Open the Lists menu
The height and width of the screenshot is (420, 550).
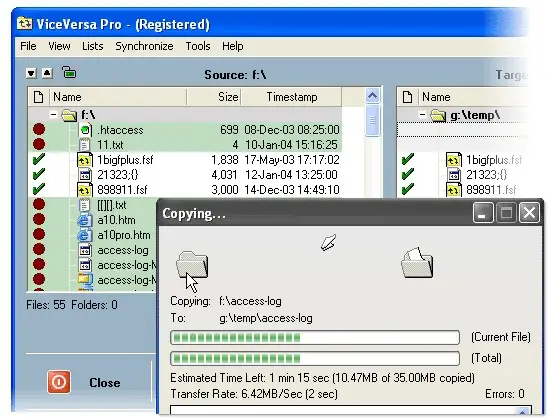(93, 46)
